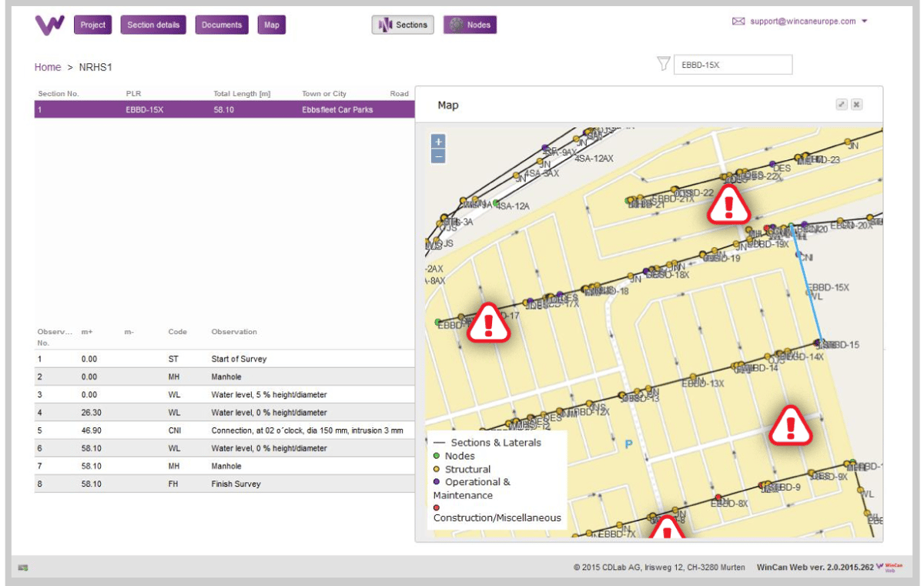Open the Documents page

tap(222, 25)
